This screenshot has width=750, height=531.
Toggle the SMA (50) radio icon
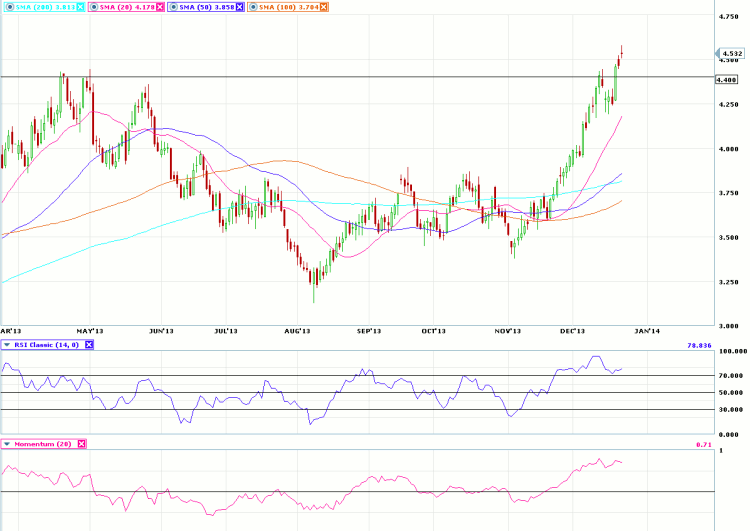click(170, 7)
